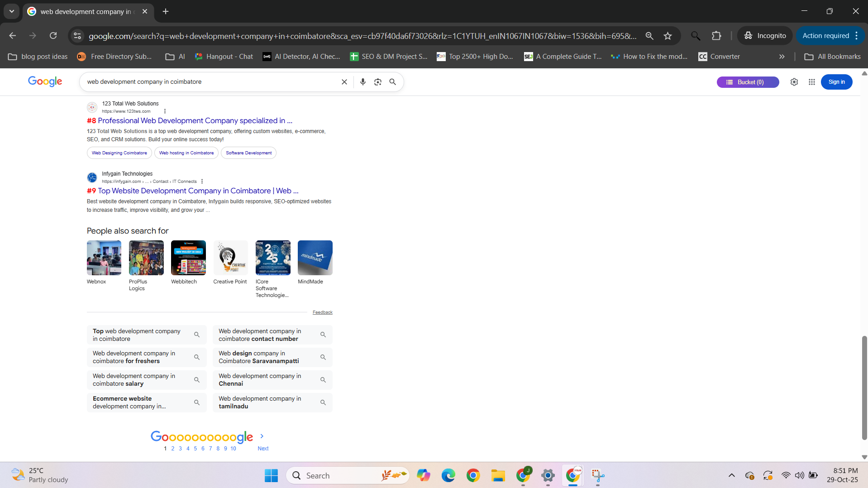Open Google apps grid menu

pyautogui.click(x=811, y=82)
